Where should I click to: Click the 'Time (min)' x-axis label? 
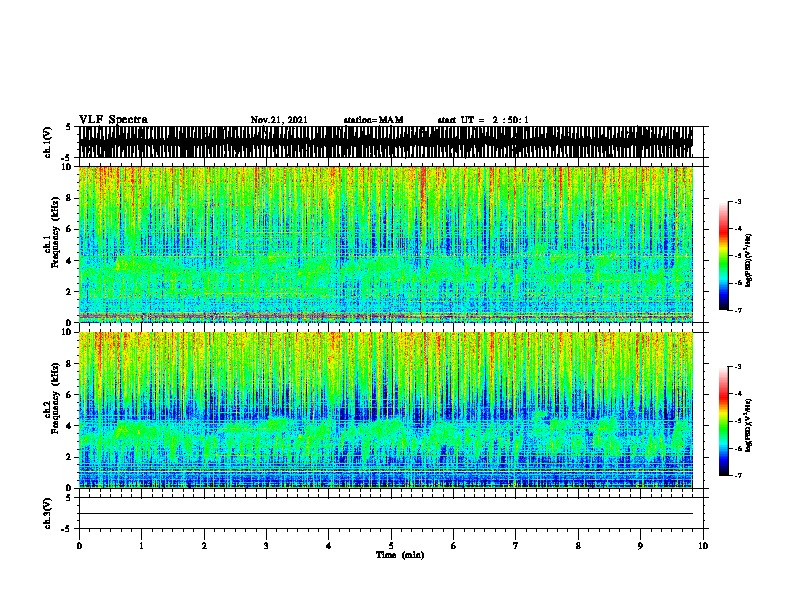400,555
